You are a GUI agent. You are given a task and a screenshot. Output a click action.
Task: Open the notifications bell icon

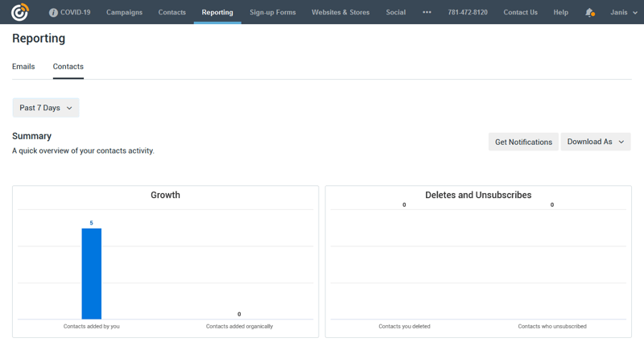(x=589, y=13)
